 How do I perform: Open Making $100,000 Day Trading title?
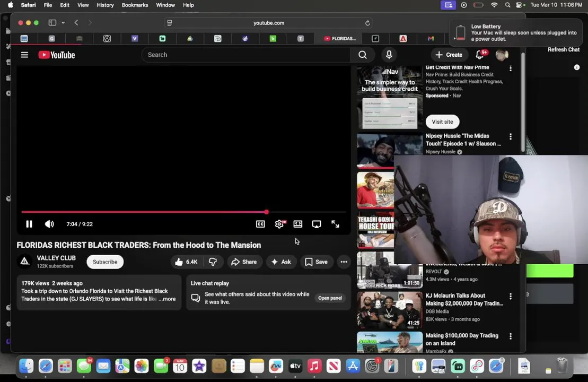pos(462,339)
